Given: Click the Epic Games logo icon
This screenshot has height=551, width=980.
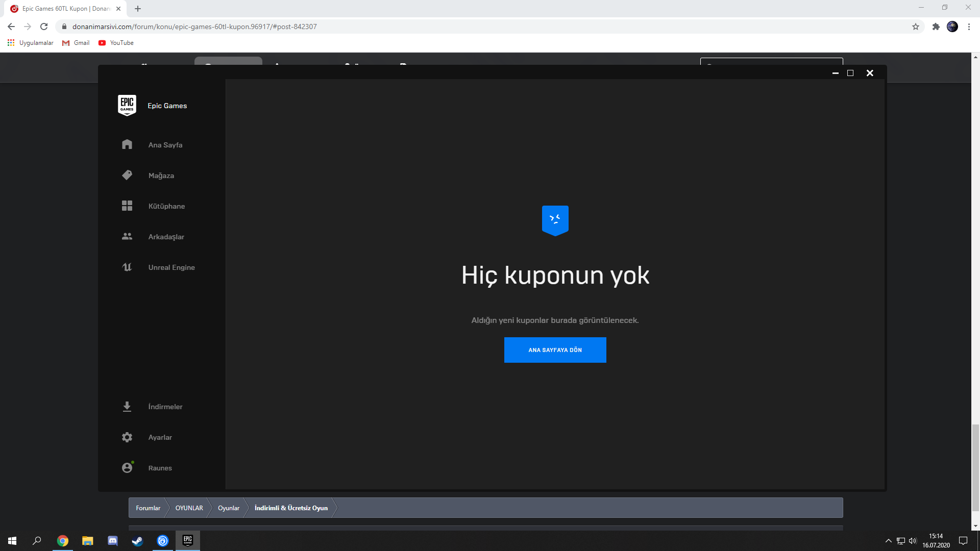Looking at the screenshot, I should [127, 106].
